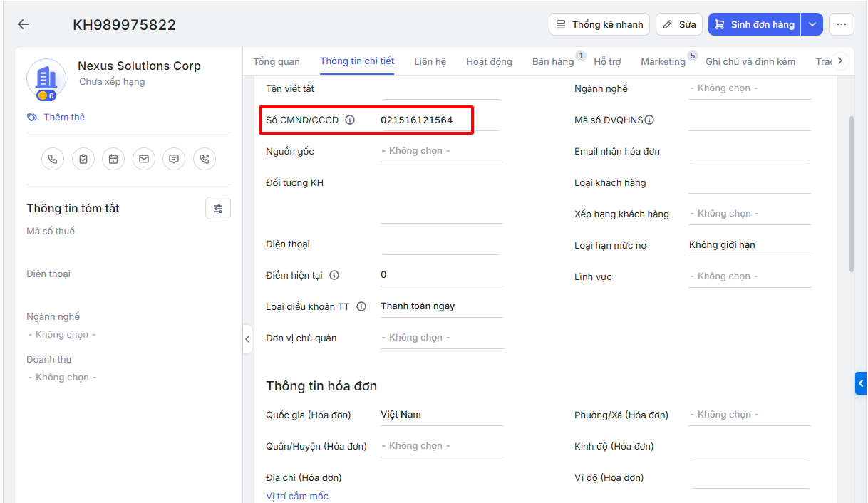Open the three-dot more options menu
Screen dimensions: 868x503
(x=841, y=24)
